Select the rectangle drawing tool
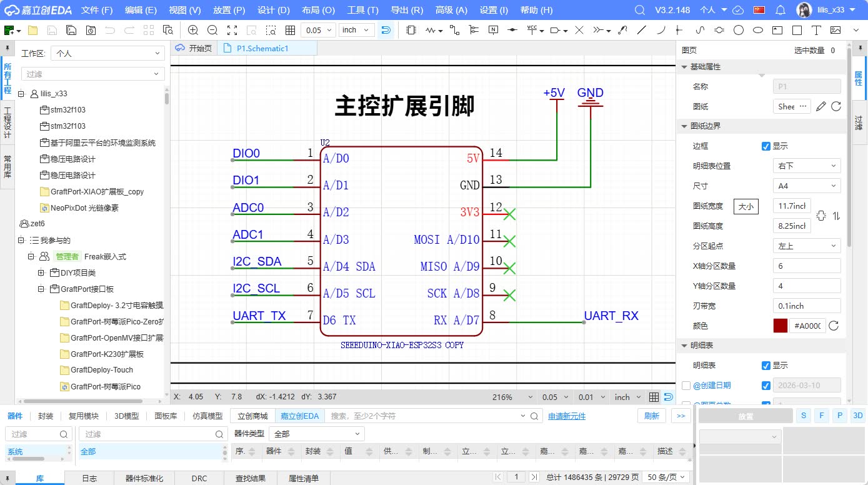Screen dimensions: 868x485 (x=797, y=30)
